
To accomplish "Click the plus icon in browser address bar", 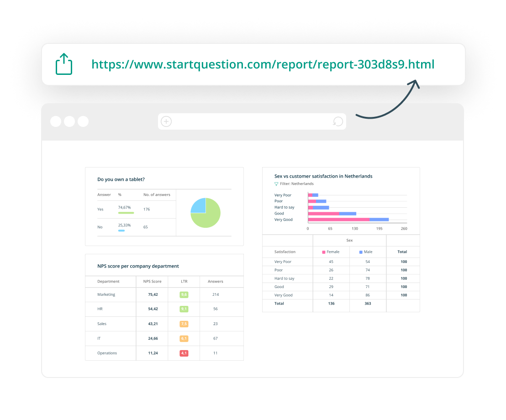I will coord(166,121).
